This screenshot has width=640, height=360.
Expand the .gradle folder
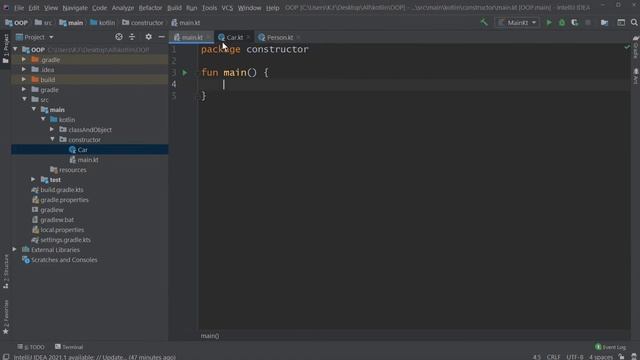(x=24, y=60)
